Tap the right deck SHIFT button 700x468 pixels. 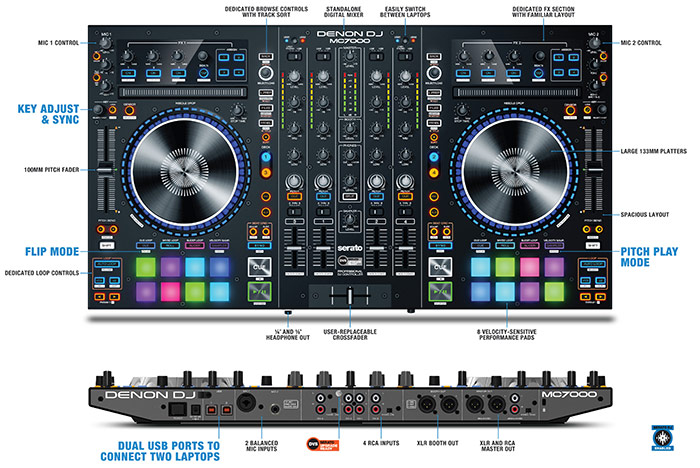tap(594, 244)
